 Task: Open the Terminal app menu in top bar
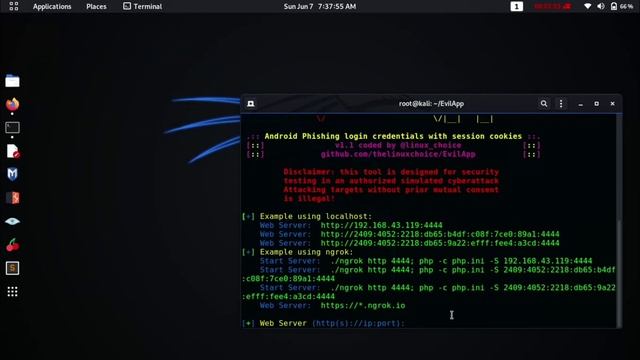pyautogui.click(x=142, y=6)
